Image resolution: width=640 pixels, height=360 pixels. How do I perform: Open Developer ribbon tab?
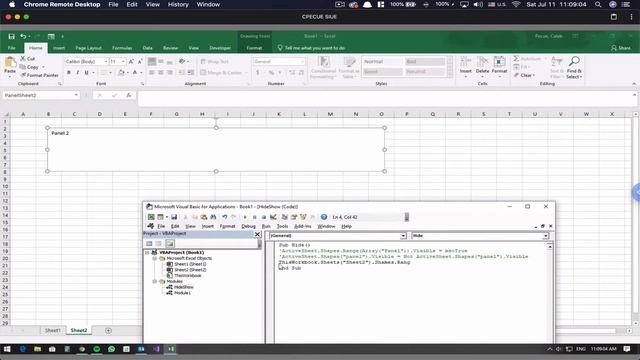(x=220, y=48)
